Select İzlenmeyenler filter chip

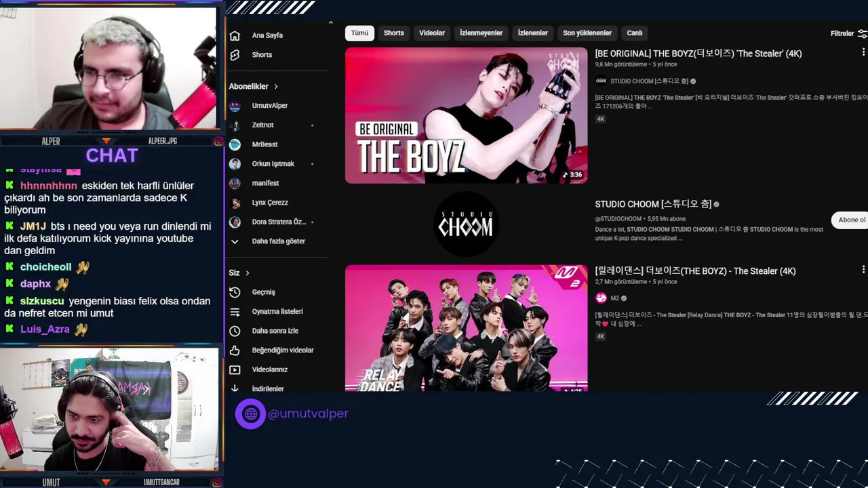click(x=481, y=33)
